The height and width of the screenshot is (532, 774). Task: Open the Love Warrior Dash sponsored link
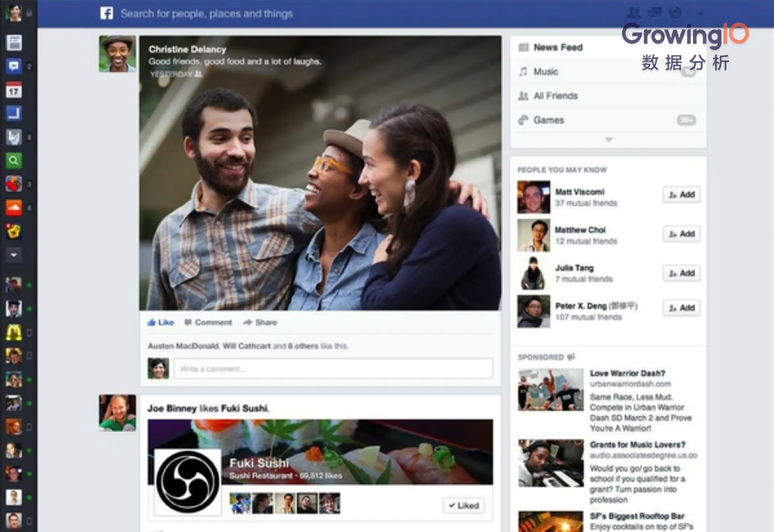627,374
